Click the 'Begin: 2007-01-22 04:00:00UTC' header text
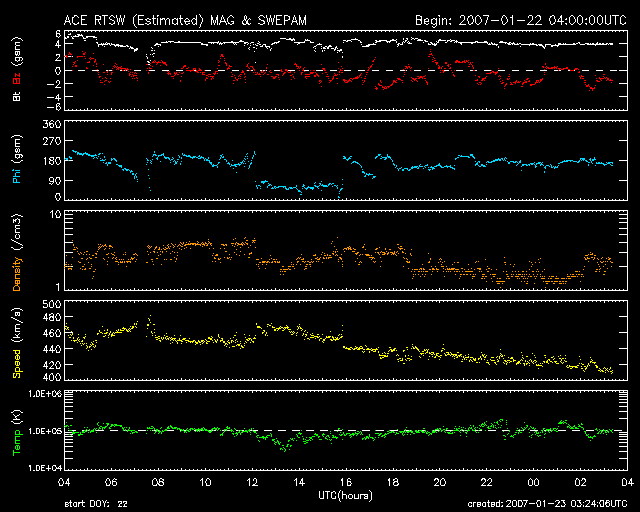Image resolution: width=640 pixels, height=512 pixels. point(521,20)
